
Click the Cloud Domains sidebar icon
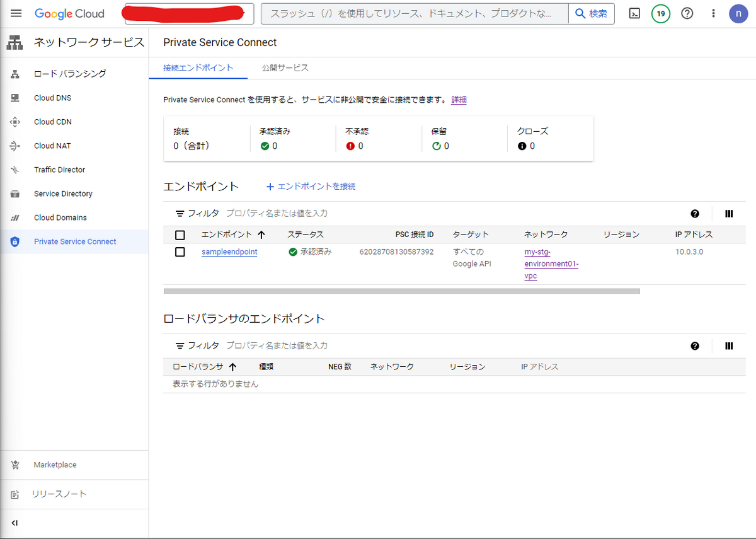pyautogui.click(x=15, y=217)
